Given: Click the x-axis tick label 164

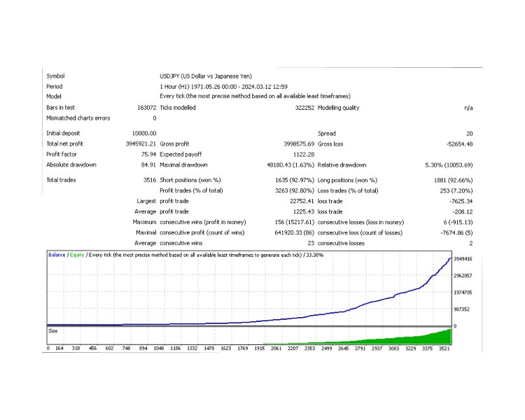Looking at the screenshot, I should click(x=59, y=349).
